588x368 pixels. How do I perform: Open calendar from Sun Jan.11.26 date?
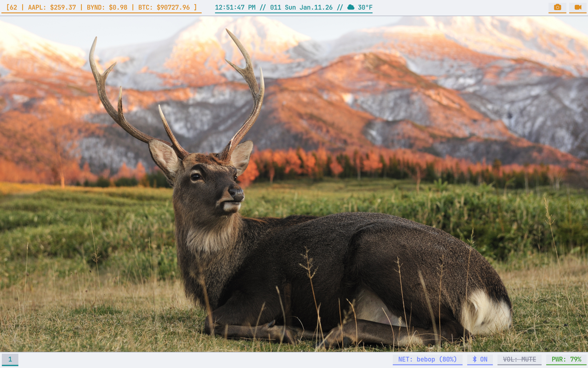tap(308, 7)
